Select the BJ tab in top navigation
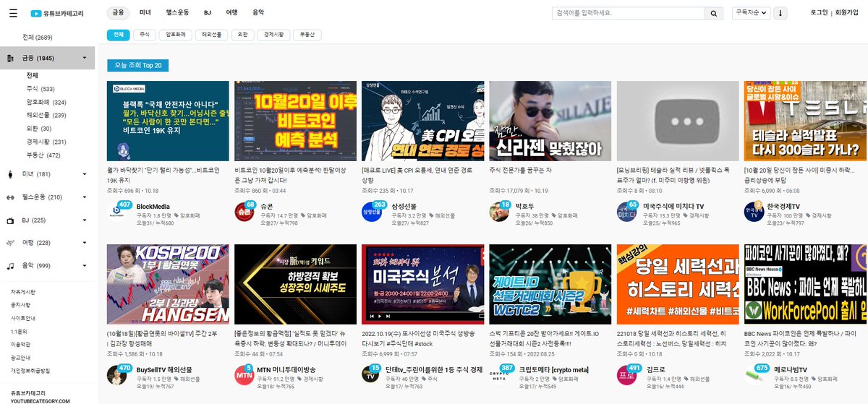Screen dimensions: 868x404 208,13
